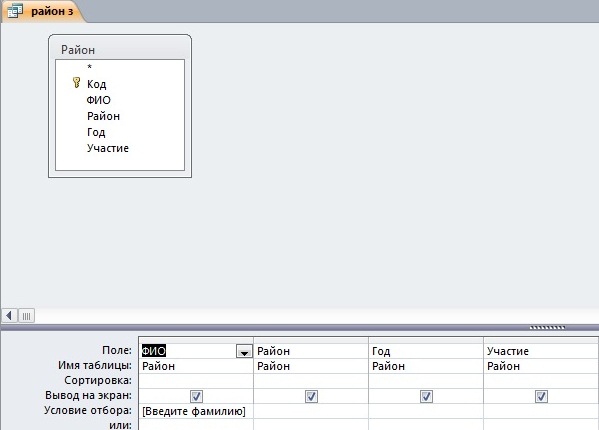The width and height of the screenshot is (599, 430).
Task: Select the Код field in the table list
Action: [97, 84]
